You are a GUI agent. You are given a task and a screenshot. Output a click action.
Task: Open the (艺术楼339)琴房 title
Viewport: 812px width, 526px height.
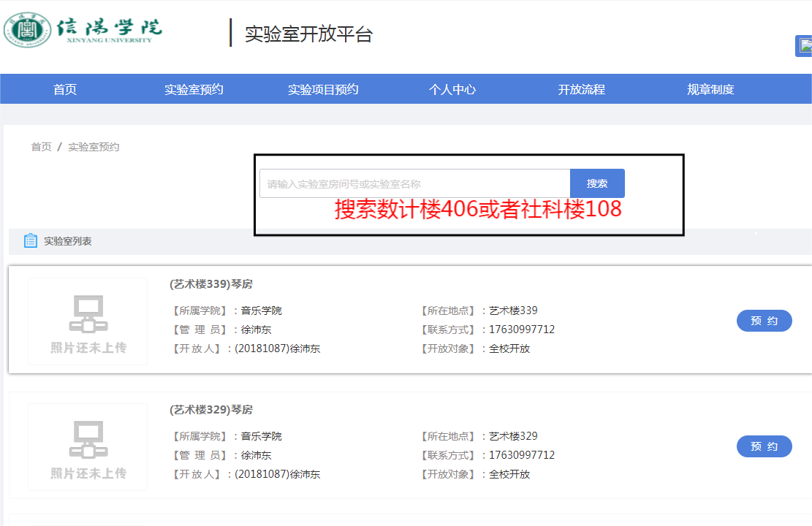pyautogui.click(x=211, y=284)
